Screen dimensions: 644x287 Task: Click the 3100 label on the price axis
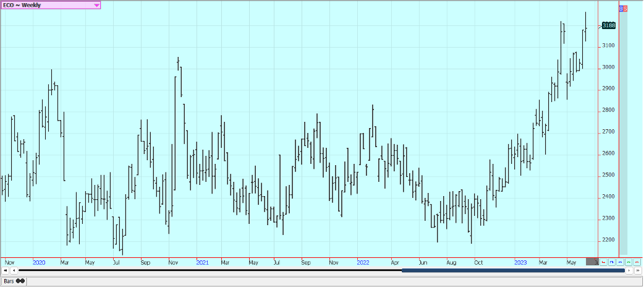[x=608, y=46]
